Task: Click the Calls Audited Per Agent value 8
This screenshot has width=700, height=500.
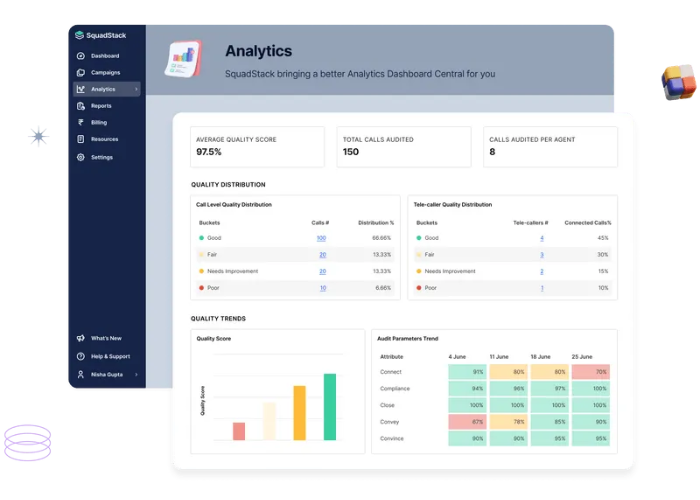Action: (492, 152)
